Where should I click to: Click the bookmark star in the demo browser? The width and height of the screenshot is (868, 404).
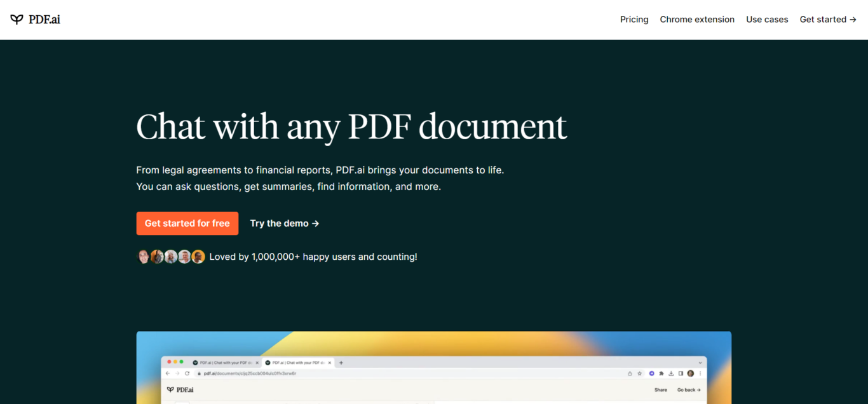click(639, 374)
